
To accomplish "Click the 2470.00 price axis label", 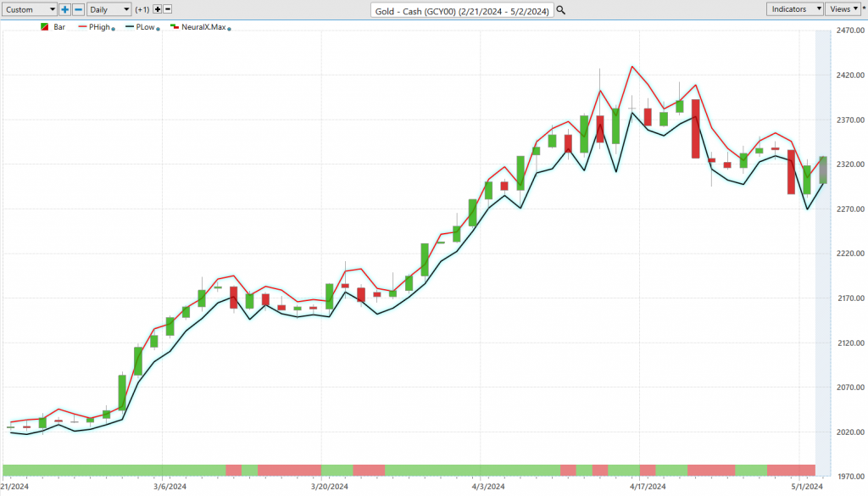I will click(850, 31).
